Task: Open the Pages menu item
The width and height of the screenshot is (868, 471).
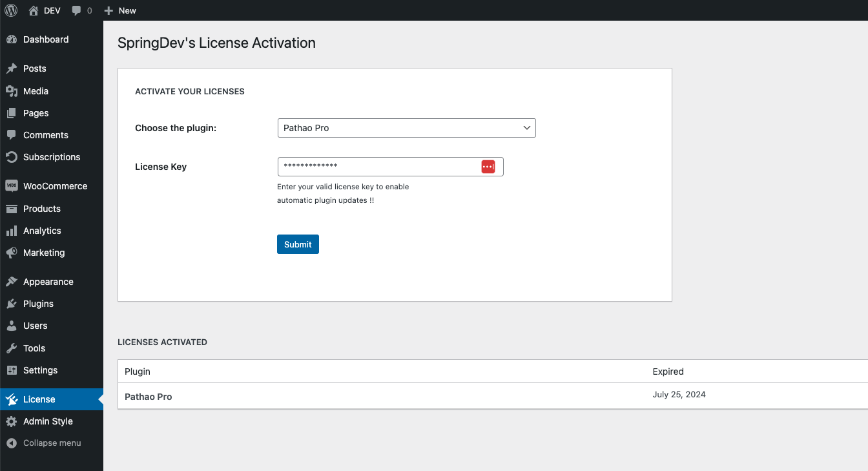Action: pyautogui.click(x=52, y=113)
